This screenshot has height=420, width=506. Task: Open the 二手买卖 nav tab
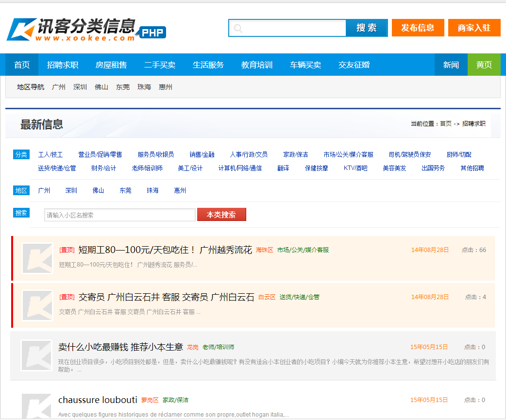pyautogui.click(x=160, y=65)
